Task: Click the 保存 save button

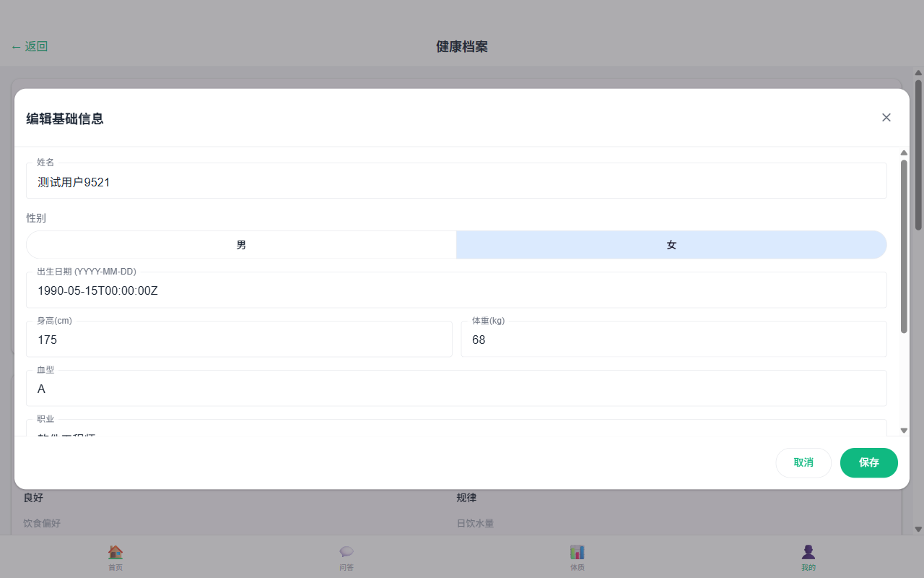Action: click(x=868, y=463)
